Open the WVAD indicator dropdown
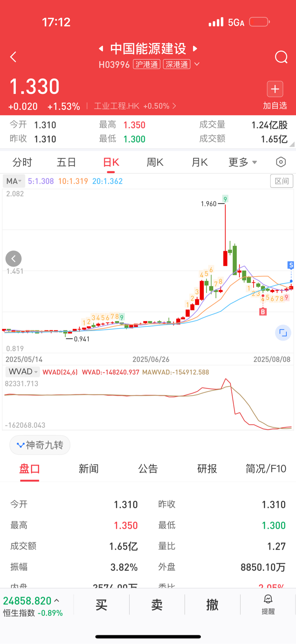The image size is (296, 644). pos(22,372)
